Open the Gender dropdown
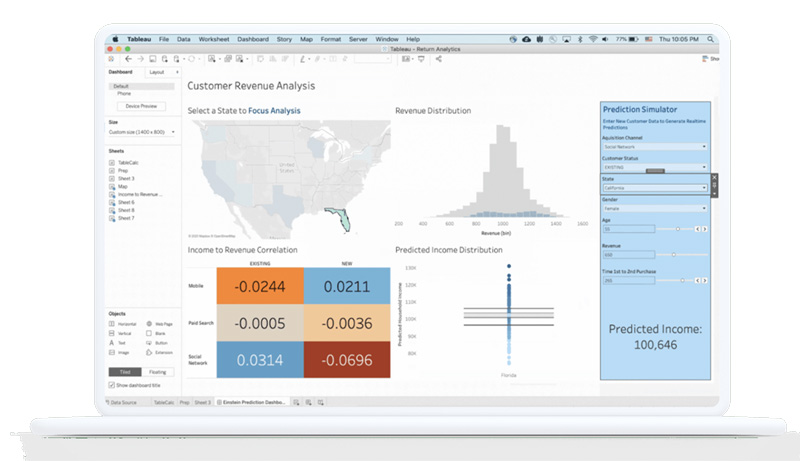 pos(655,209)
